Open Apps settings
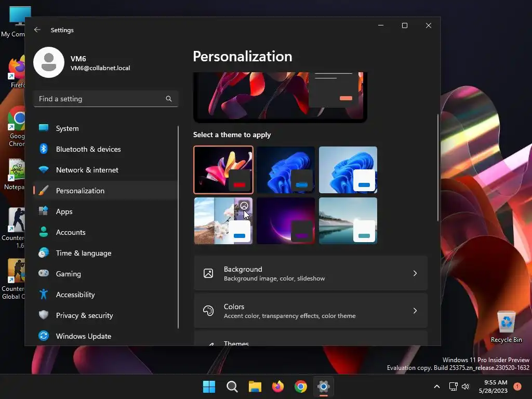This screenshot has height=399, width=532. tap(105, 211)
